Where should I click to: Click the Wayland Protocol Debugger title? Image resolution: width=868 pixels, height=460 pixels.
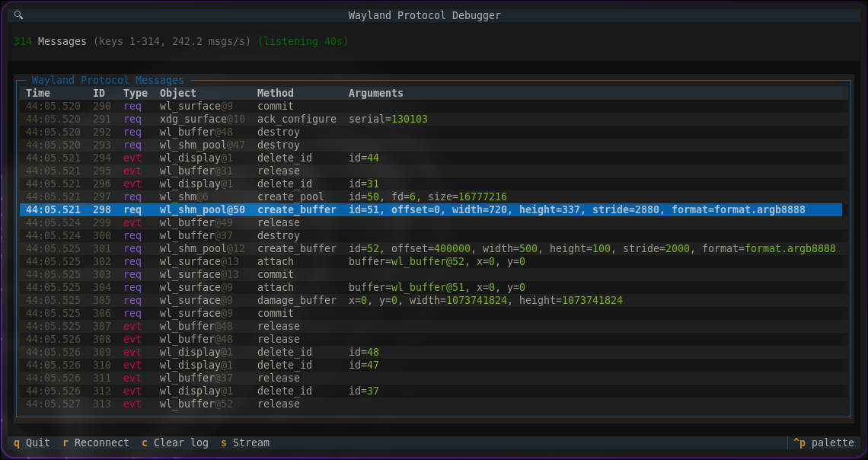[425, 15]
